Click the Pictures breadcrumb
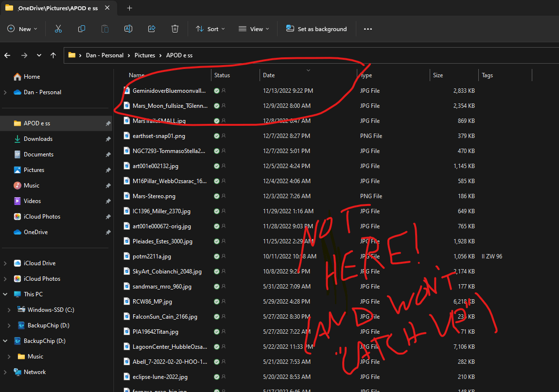This screenshot has width=559, height=392. (x=145, y=55)
